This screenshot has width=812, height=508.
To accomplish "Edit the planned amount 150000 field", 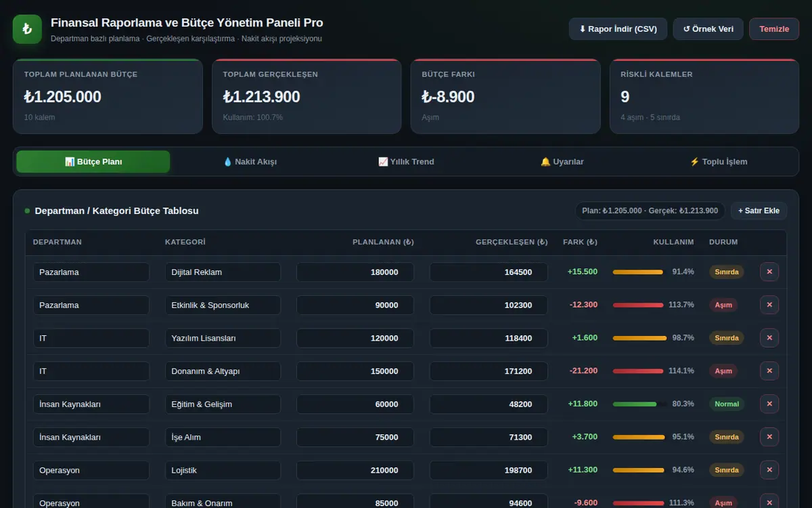I will click(x=355, y=371).
